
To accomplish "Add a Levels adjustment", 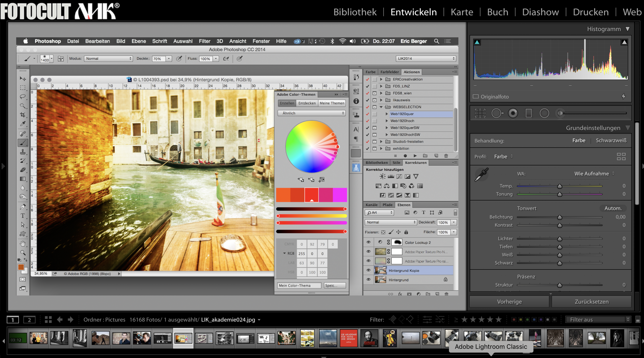I will point(391,177).
